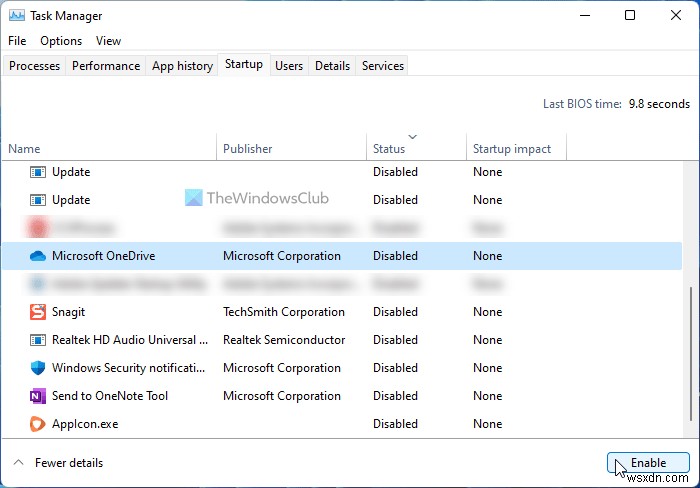Switch to the Services tab
This screenshot has height=488, width=700.
[383, 66]
